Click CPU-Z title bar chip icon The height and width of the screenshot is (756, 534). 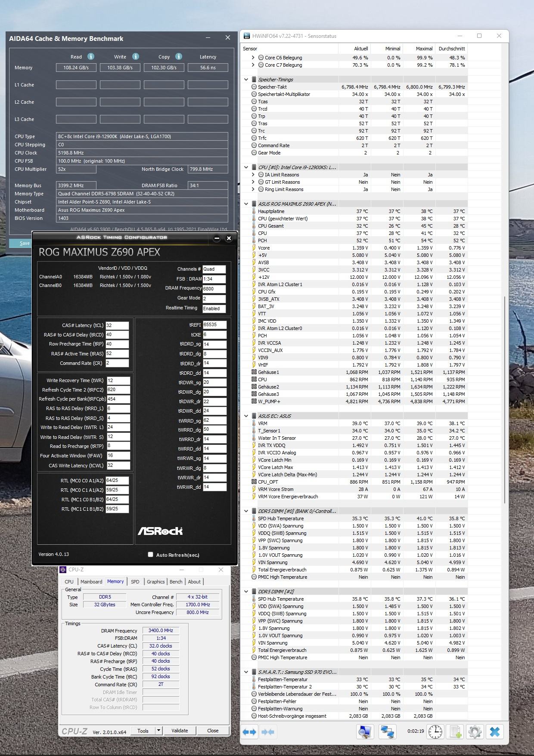coord(63,570)
